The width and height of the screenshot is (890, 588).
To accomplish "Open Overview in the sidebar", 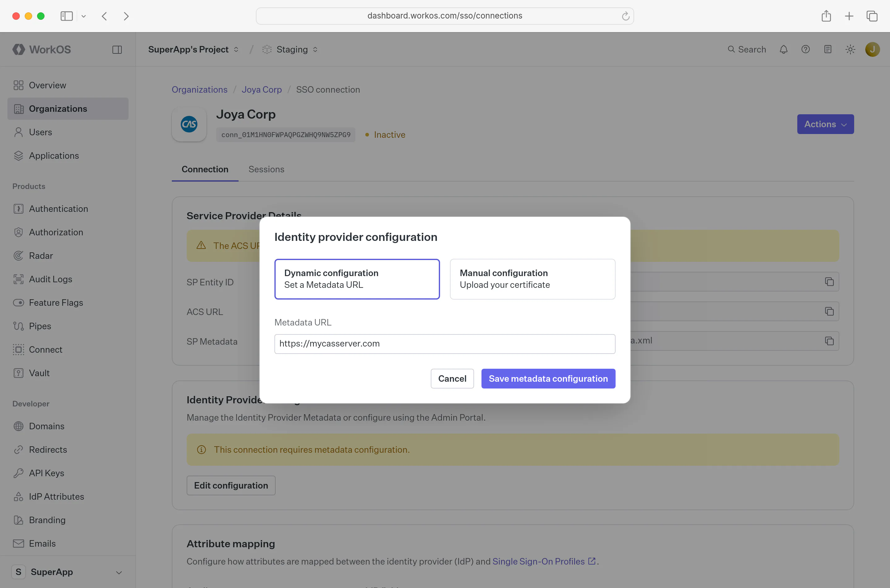I will point(68,85).
